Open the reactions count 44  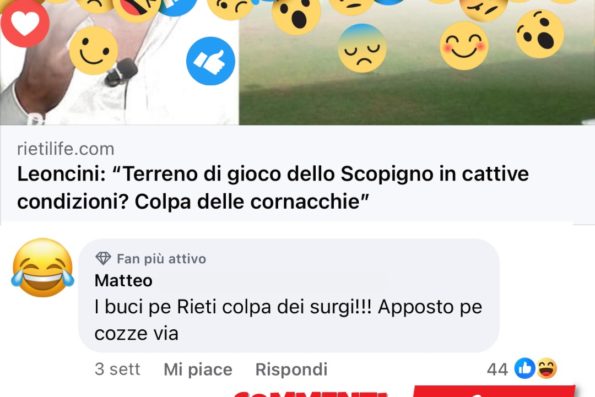[x=497, y=369]
